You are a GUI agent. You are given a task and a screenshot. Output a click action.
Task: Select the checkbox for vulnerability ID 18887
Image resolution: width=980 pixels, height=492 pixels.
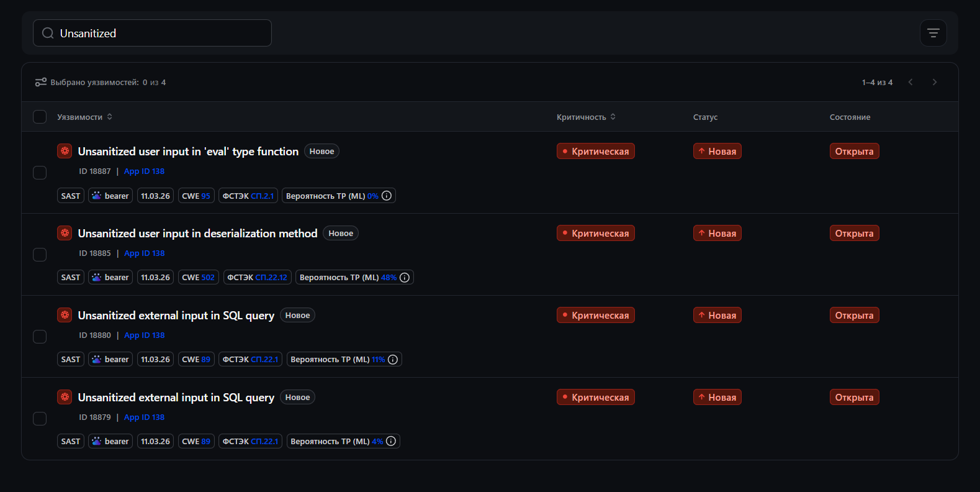click(40, 173)
